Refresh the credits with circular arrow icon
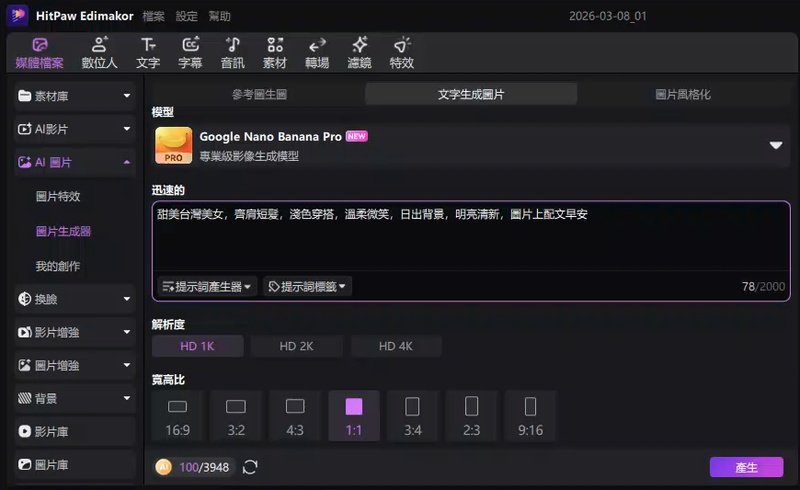Image resolution: width=800 pixels, height=490 pixels. 250,467
